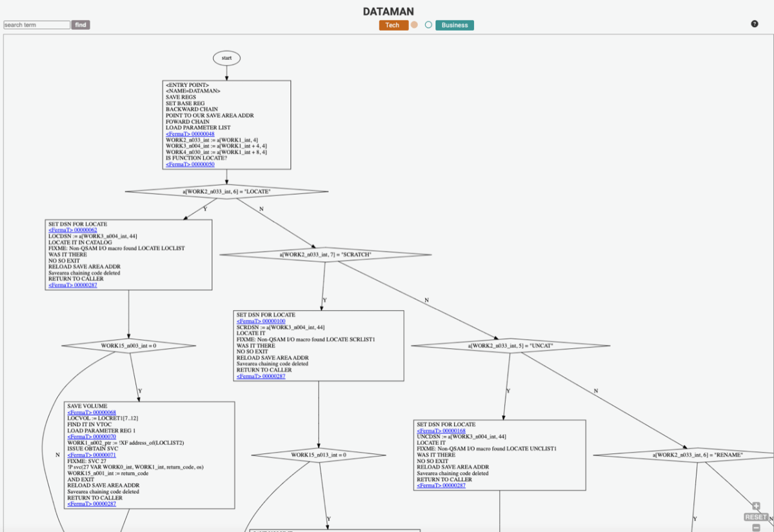
Task: Click the start node oval
Action: [x=226, y=57]
